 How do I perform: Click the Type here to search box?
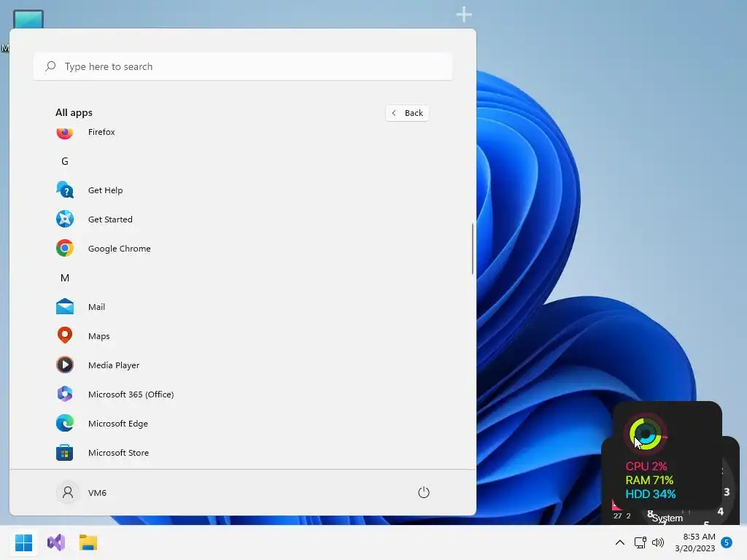tap(242, 66)
